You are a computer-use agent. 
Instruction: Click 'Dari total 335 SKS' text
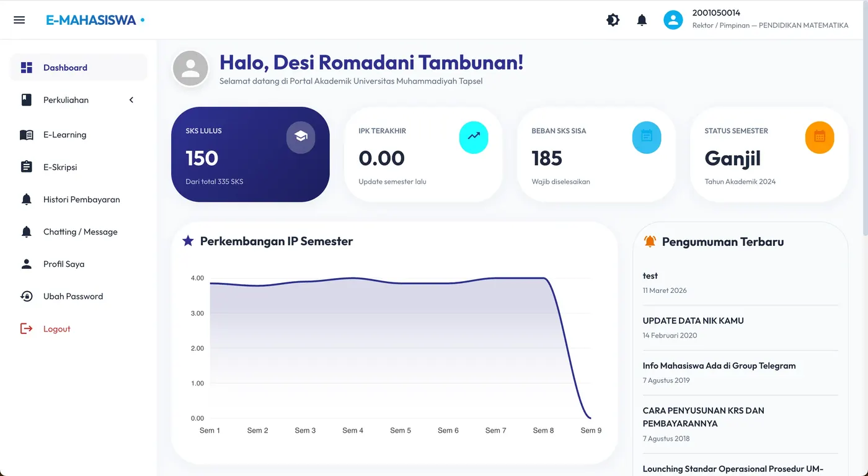[x=215, y=182]
